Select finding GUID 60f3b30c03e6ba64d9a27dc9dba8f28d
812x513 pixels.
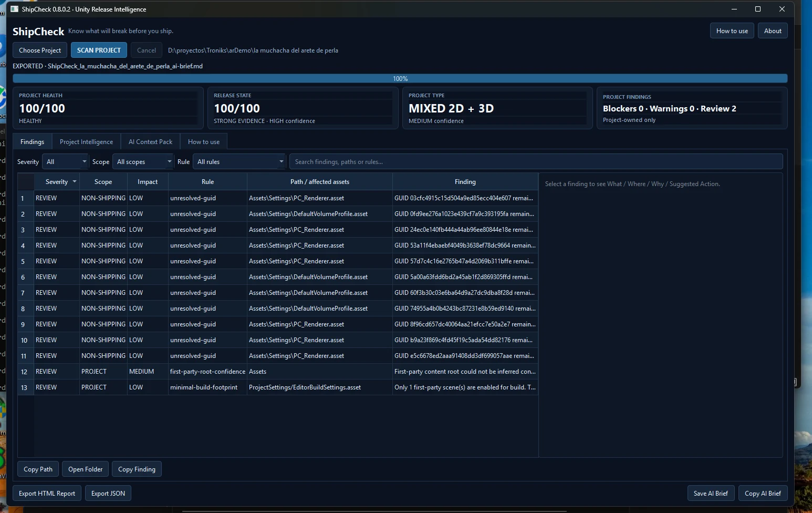pyautogui.click(x=464, y=293)
